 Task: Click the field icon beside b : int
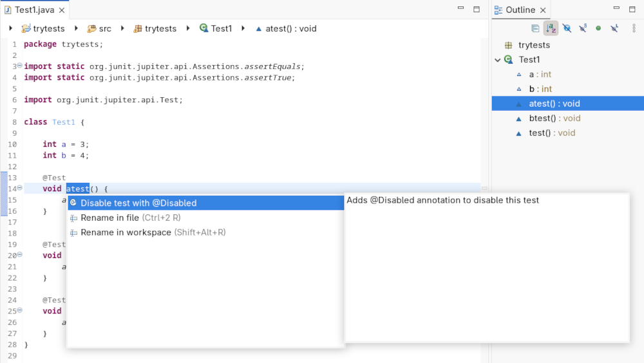[x=518, y=89]
